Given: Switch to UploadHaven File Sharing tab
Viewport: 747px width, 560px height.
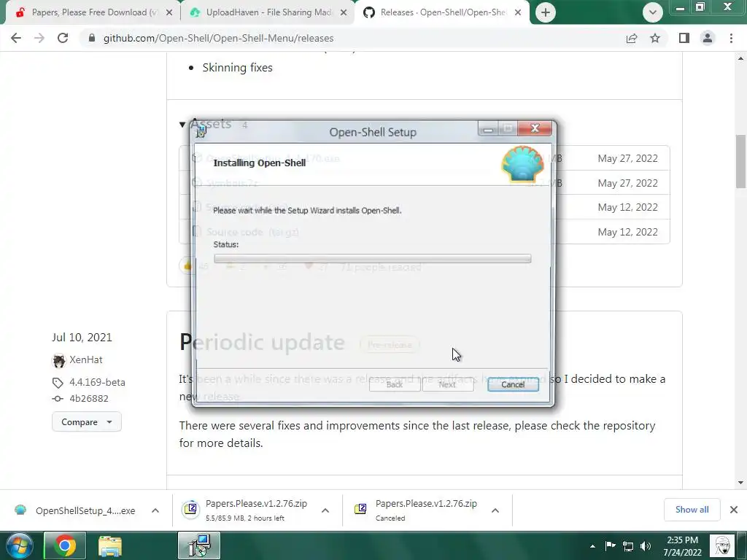Looking at the screenshot, I should click(269, 12).
